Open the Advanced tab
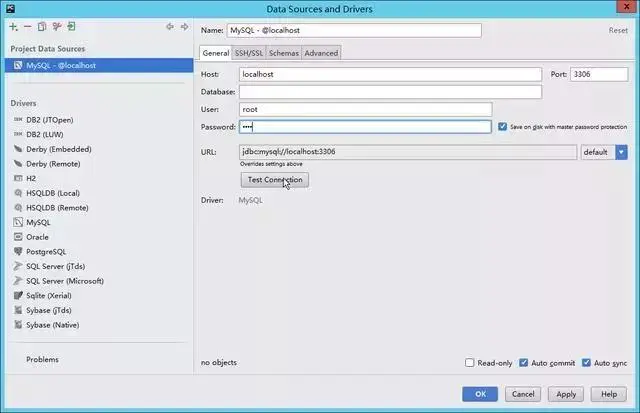This screenshot has width=640, height=413. (321, 53)
